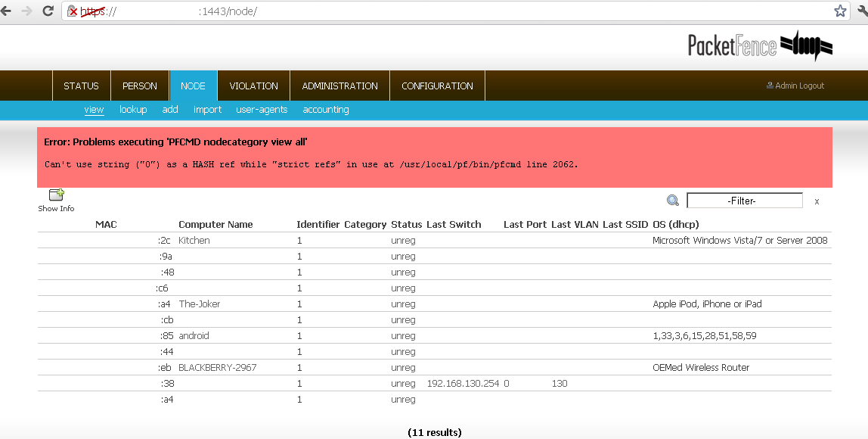
Task: Select the lookup submenu link
Action: click(x=133, y=110)
